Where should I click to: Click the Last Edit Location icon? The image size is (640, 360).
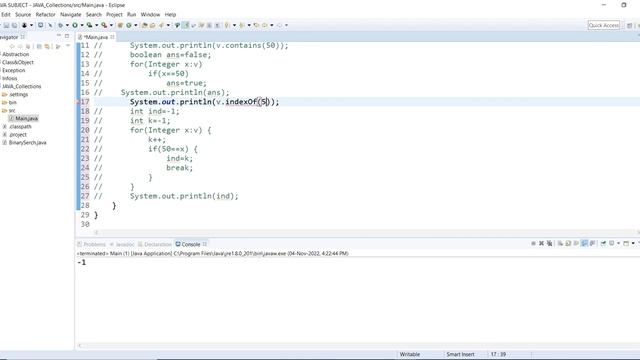pyautogui.click(x=256, y=25)
